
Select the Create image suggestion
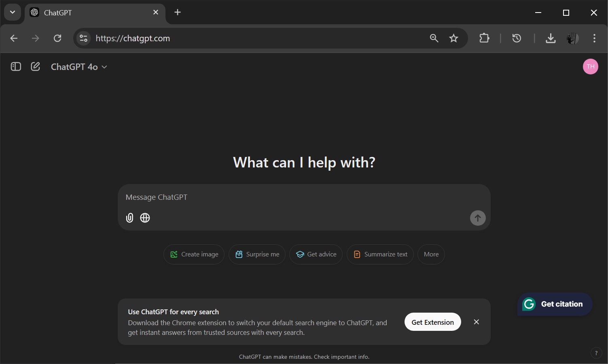click(194, 254)
